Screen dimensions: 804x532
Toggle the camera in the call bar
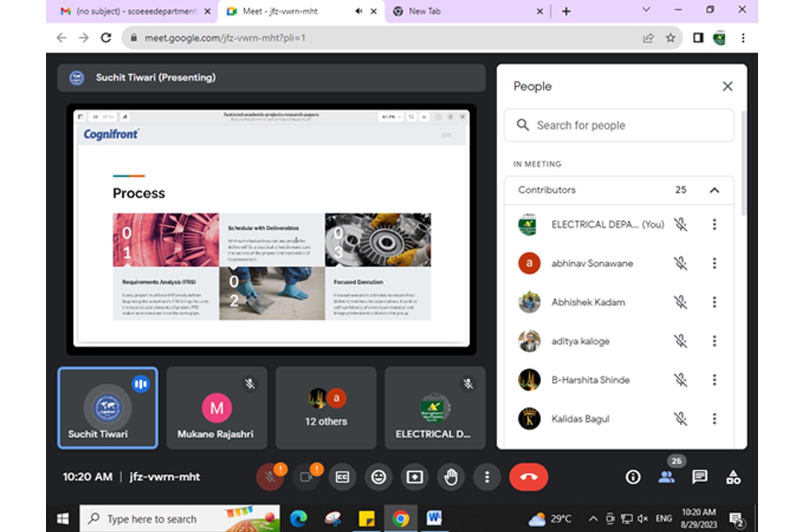click(306, 477)
